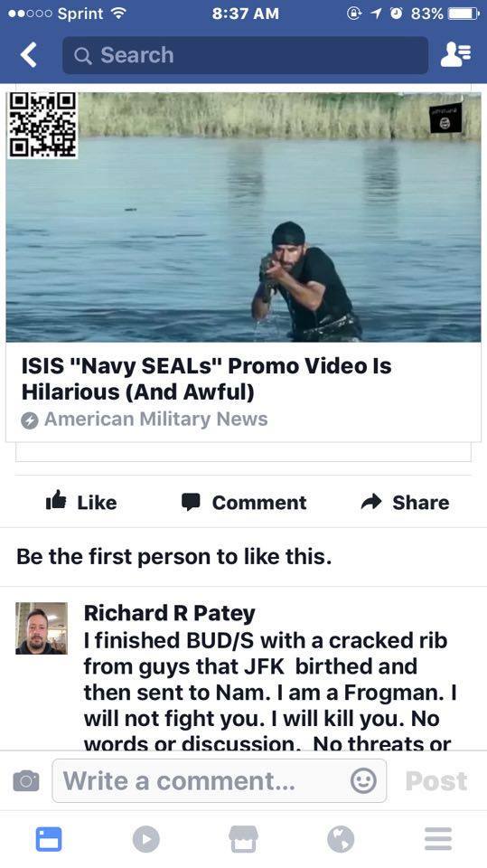Open the promo video thumbnail image
487x868 pixels.
pyautogui.click(x=244, y=217)
